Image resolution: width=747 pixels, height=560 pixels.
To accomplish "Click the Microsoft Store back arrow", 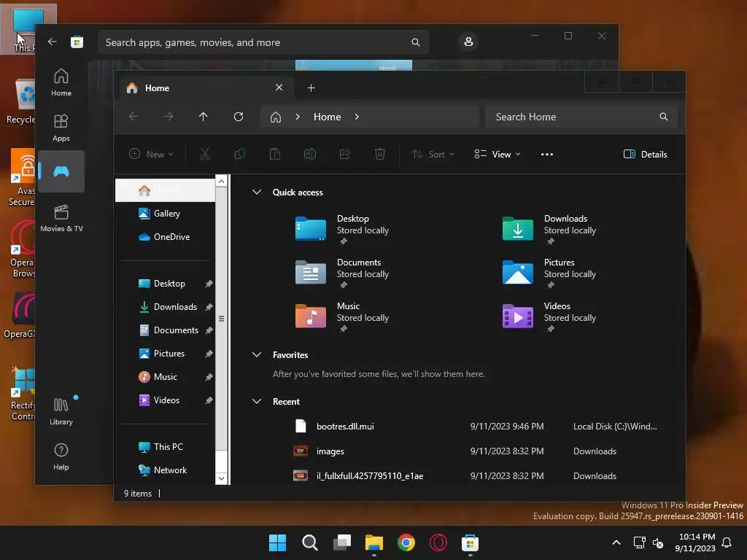I will (53, 42).
